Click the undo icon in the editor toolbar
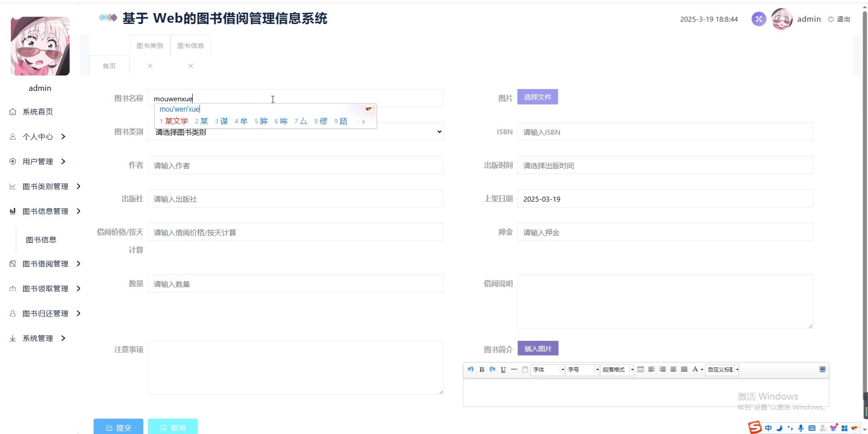Image resolution: width=868 pixels, height=434 pixels. [471, 369]
